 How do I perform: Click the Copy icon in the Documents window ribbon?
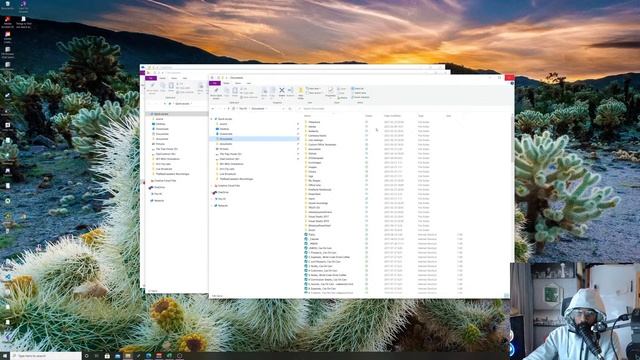pyautogui.click(x=227, y=92)
